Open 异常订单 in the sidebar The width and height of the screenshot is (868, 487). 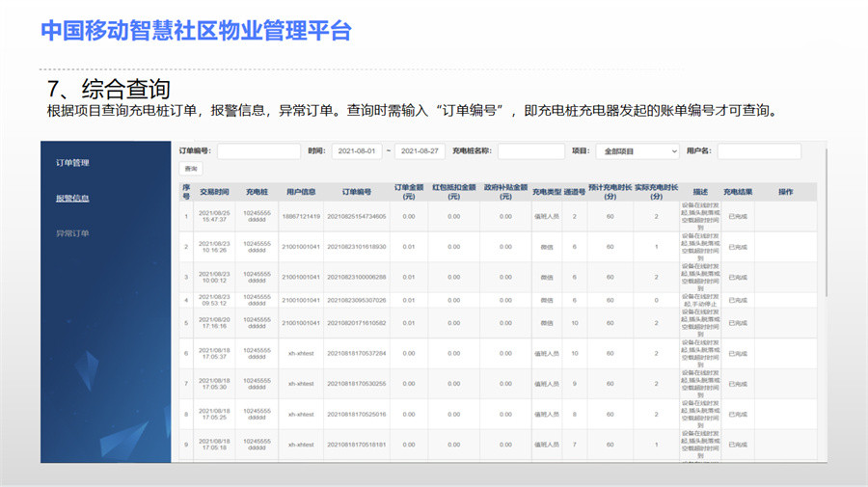(72, 233)
